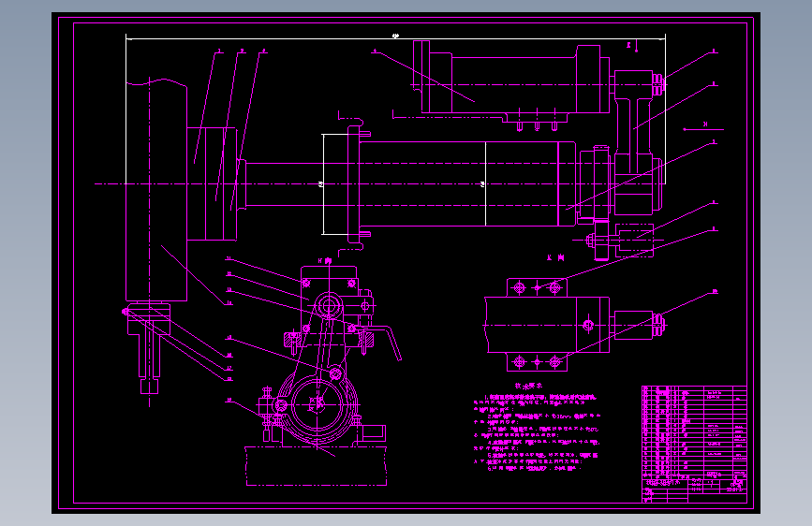
Task: Select the H view direction arrow label
Action: coord(705,124)
